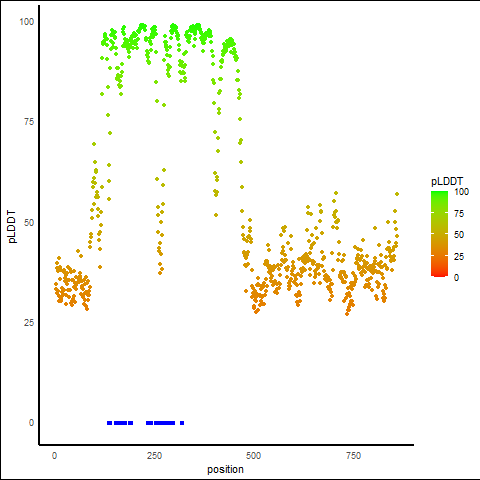The height and width of the screenshot is (480, 480).
Task: Click the x-axis tick label 250
Action: pos(154,456)
